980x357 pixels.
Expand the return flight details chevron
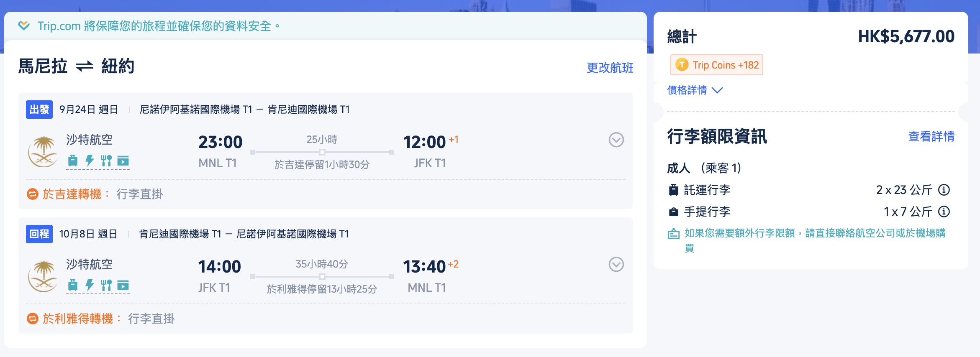(x=616, y=264)
